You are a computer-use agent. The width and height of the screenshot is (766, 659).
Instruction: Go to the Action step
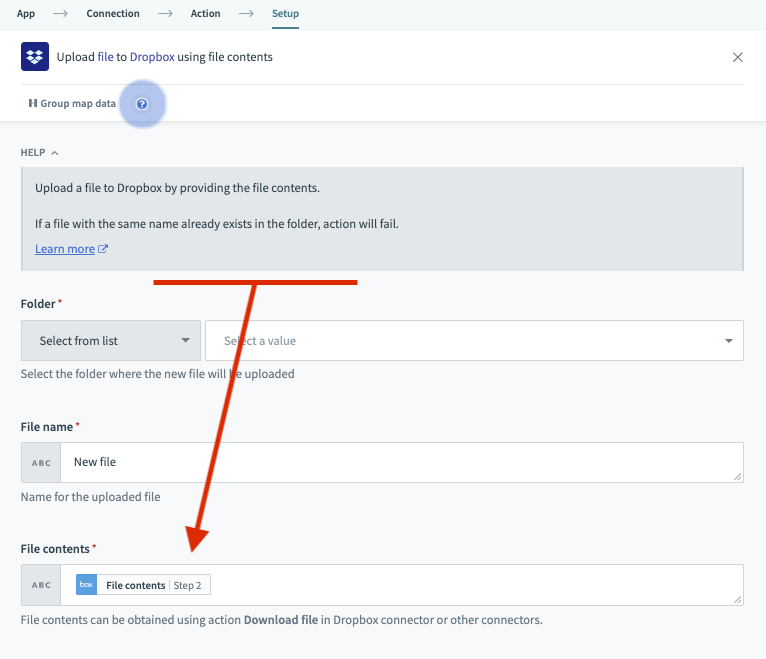[x=205, y=14]
